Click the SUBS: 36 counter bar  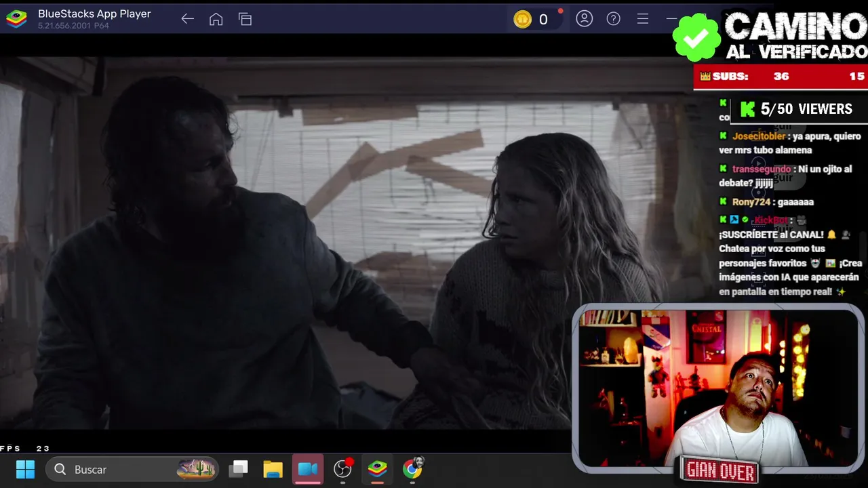tap(781, 77)
